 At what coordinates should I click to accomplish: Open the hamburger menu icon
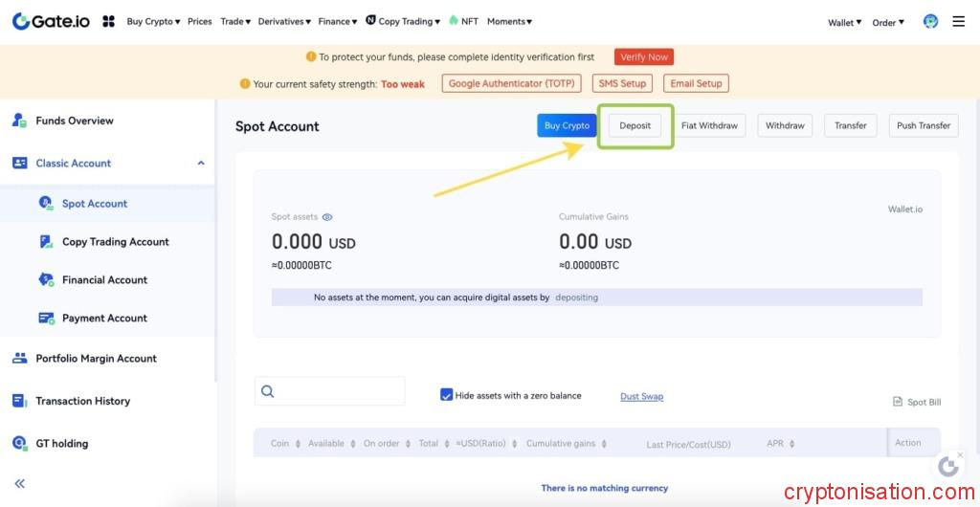pyautogui.click(x=958, y=21)
